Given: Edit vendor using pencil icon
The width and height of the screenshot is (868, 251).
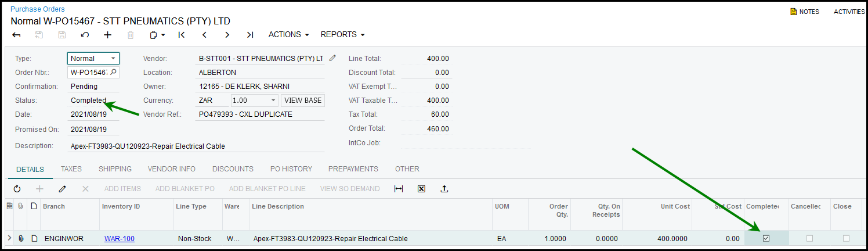Looking at the screenshot, I should click(x=332, y=58).
